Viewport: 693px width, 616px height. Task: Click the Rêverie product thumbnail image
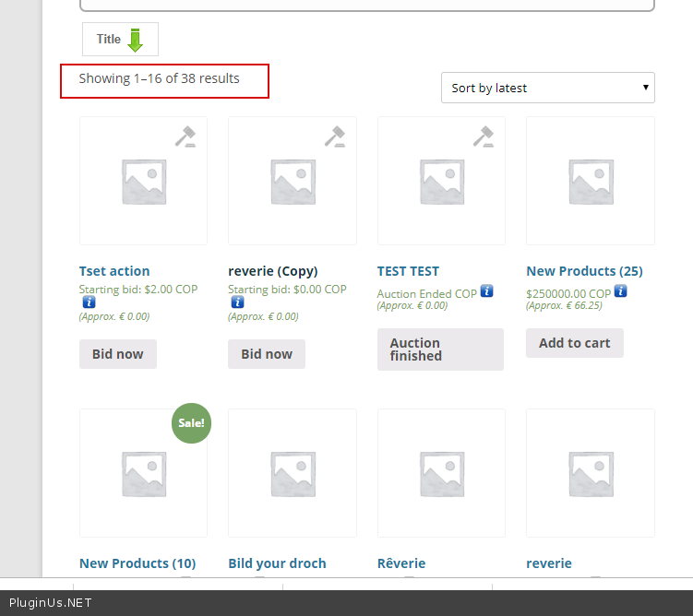point(441,473)
